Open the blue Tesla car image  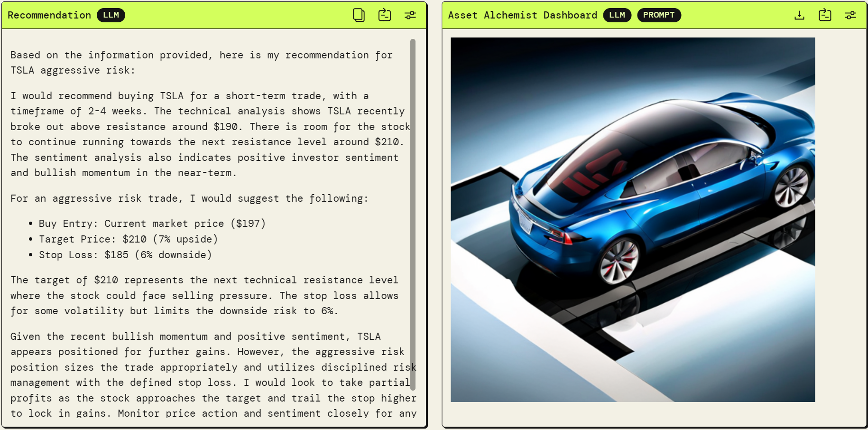(x=633, y=220)
